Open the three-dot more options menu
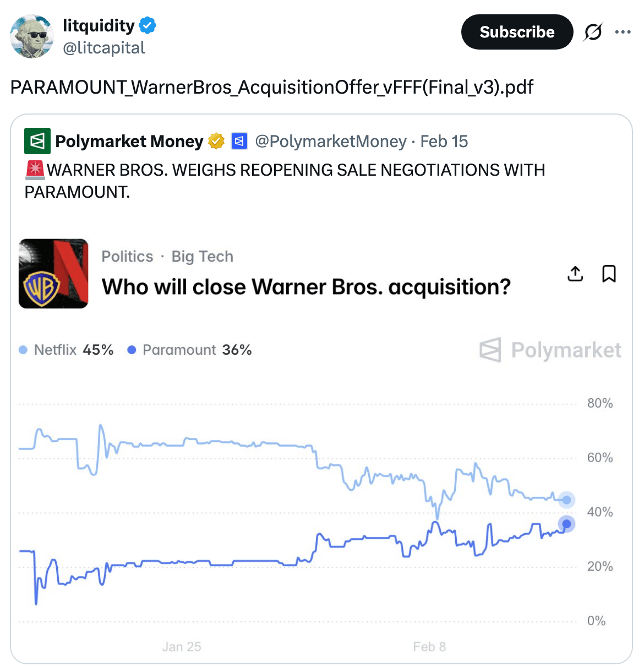Viewport: 644px width, 672px height. (x=623, y=32)
